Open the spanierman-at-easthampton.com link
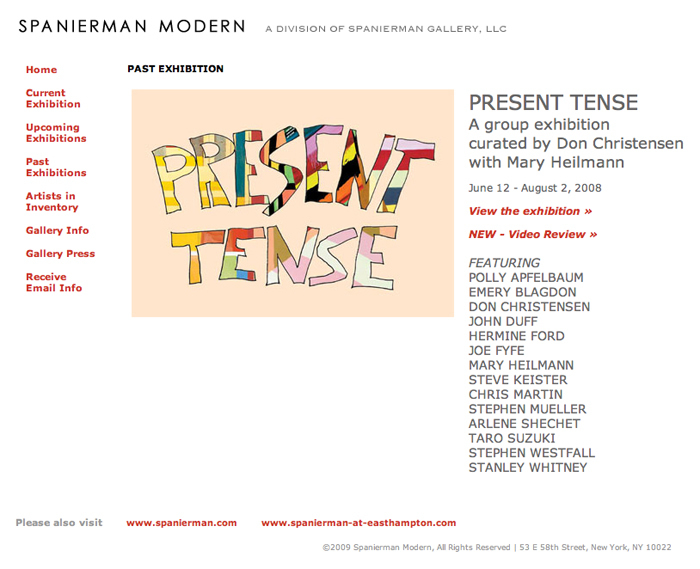Viewport: 700px width, 569px height. 358,523
